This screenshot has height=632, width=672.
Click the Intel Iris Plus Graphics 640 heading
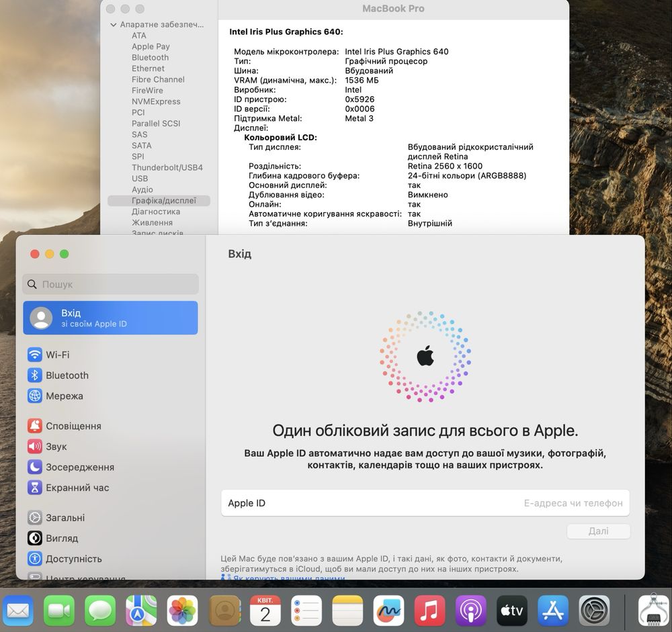coord(286,32)
